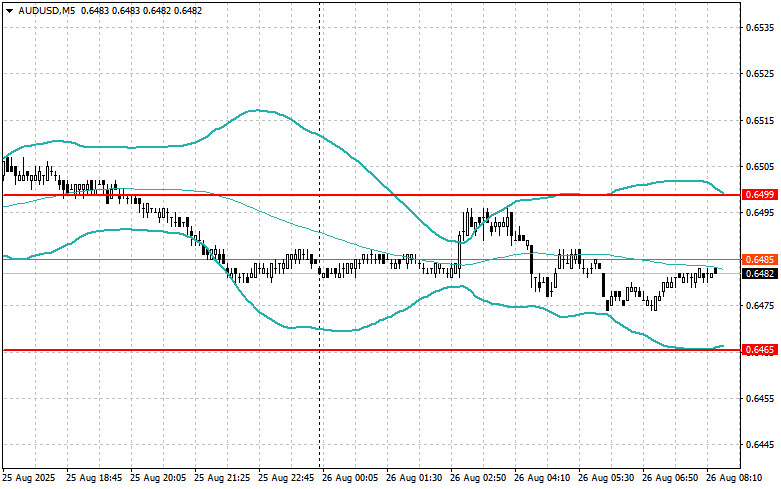The width and height of the screenshot is (781, 489).
Task: Click the 26 Aug 05:30 time label
Action: tap(606, 478)
